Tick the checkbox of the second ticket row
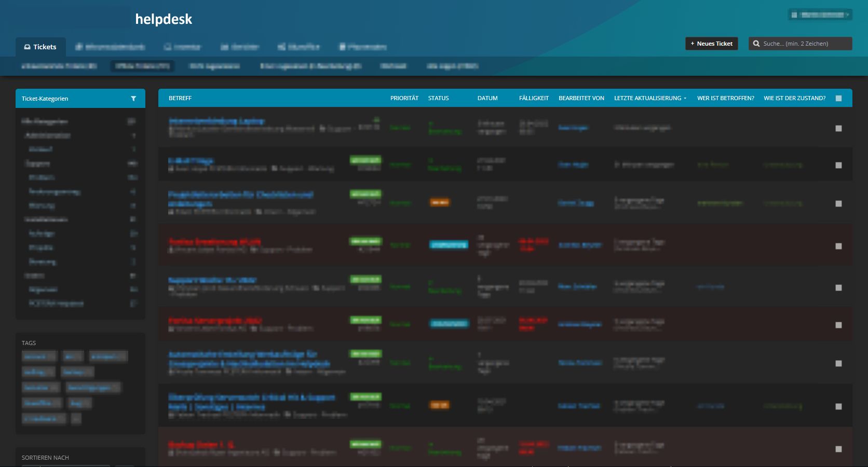The image size is (868, 467). tap(838, 165)
